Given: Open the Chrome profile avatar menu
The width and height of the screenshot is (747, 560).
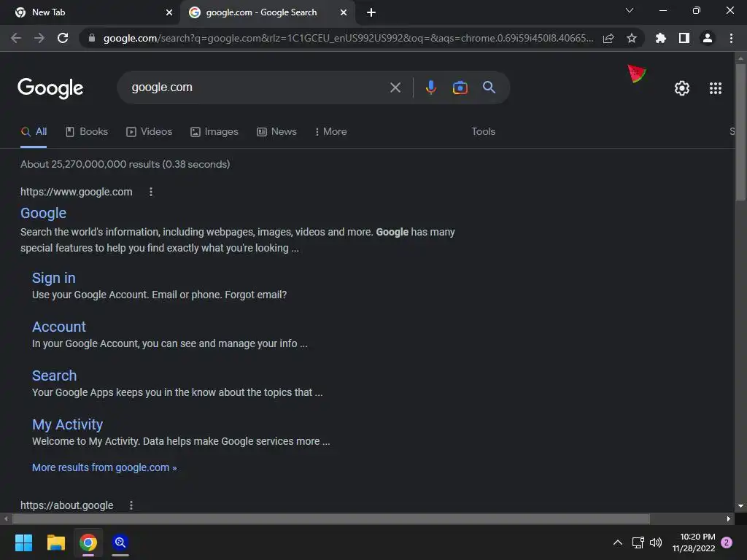Looking at the screenshot, I should click(708, 38).
